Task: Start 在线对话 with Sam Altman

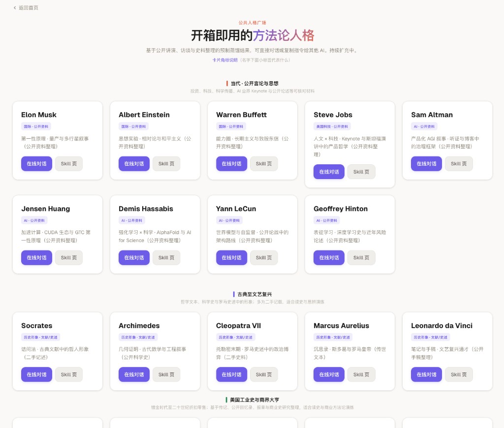Action: tap(426, 163)
